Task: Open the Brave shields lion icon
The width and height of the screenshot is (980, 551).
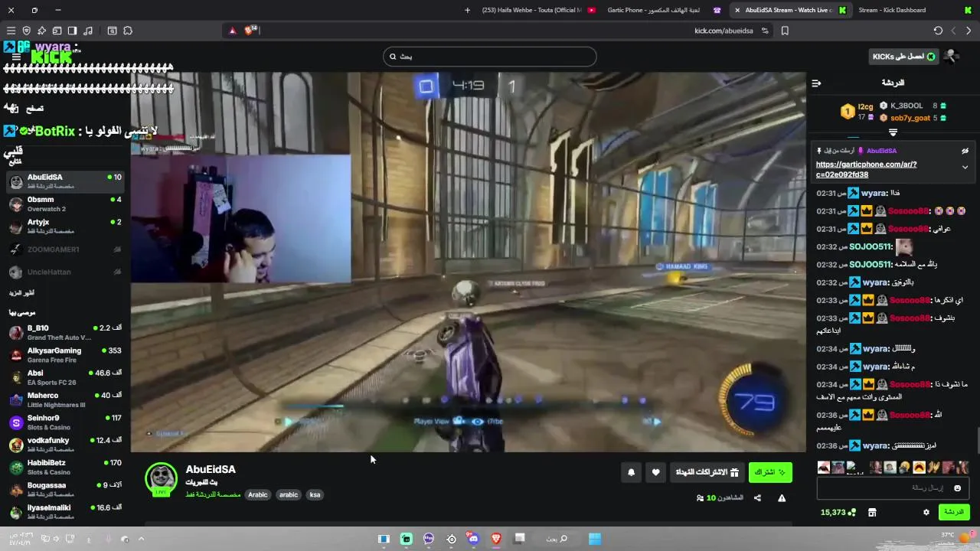Action: pyautogui.click(x=249, y=31)
